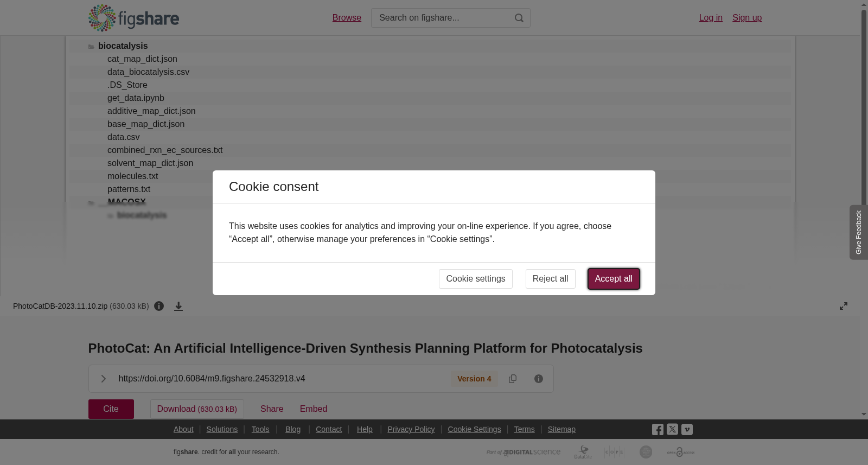Click the search magnifier icon

[519, 18]
